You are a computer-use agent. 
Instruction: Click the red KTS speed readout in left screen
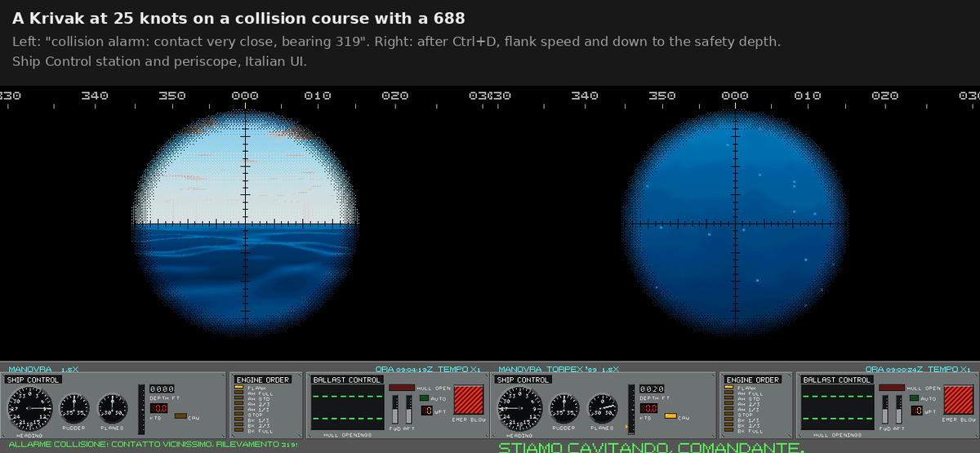pyautogui.click(x=158, y=408)
